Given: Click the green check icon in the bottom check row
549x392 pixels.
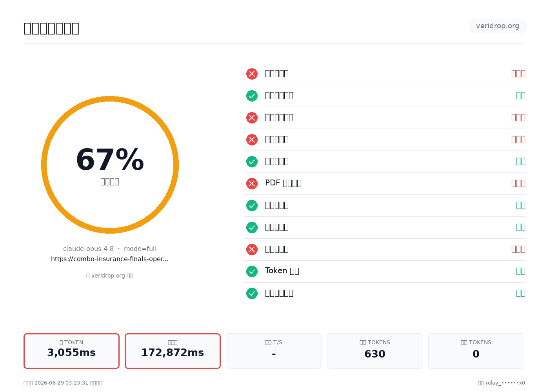Looking at the screenshot, I should pos(252,293).
